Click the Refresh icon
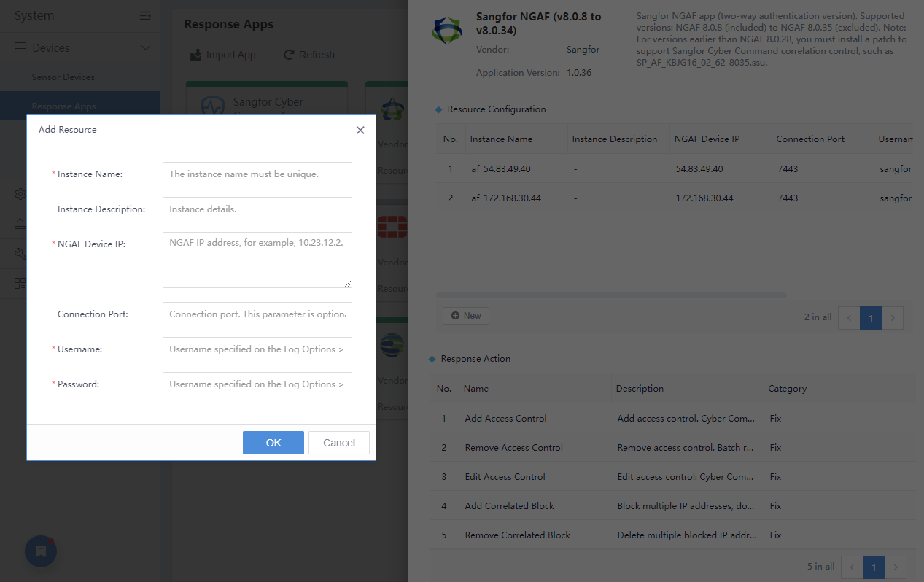924x582 pixels. click(289, 55)
